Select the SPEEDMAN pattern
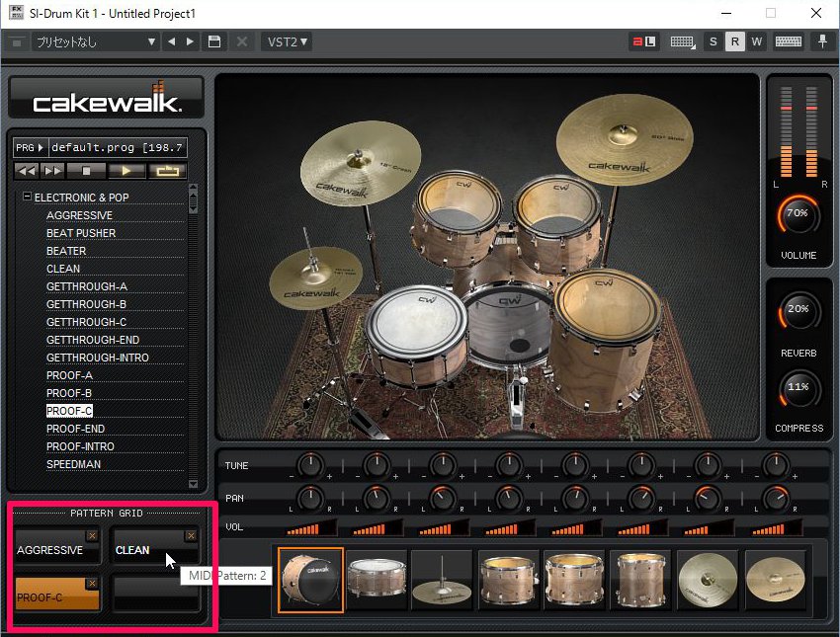The image size is (840, 637). click(x=73, y=464)
